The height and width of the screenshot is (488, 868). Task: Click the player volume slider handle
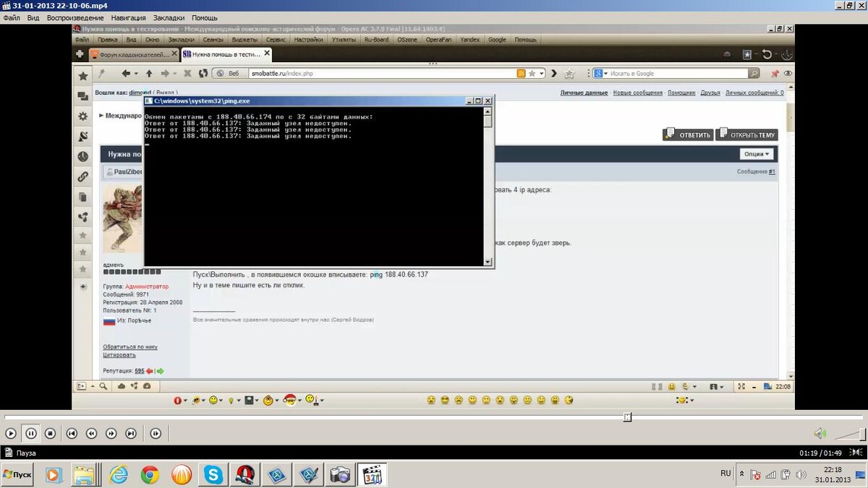pos(864,434)
